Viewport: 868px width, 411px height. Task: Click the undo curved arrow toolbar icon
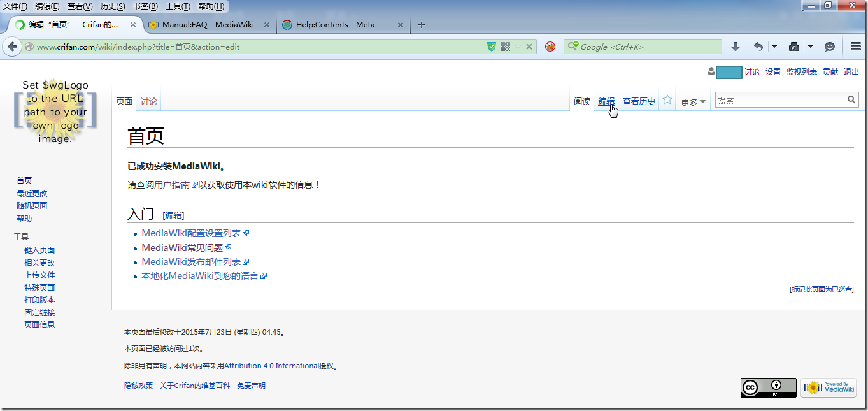point(758,47)
